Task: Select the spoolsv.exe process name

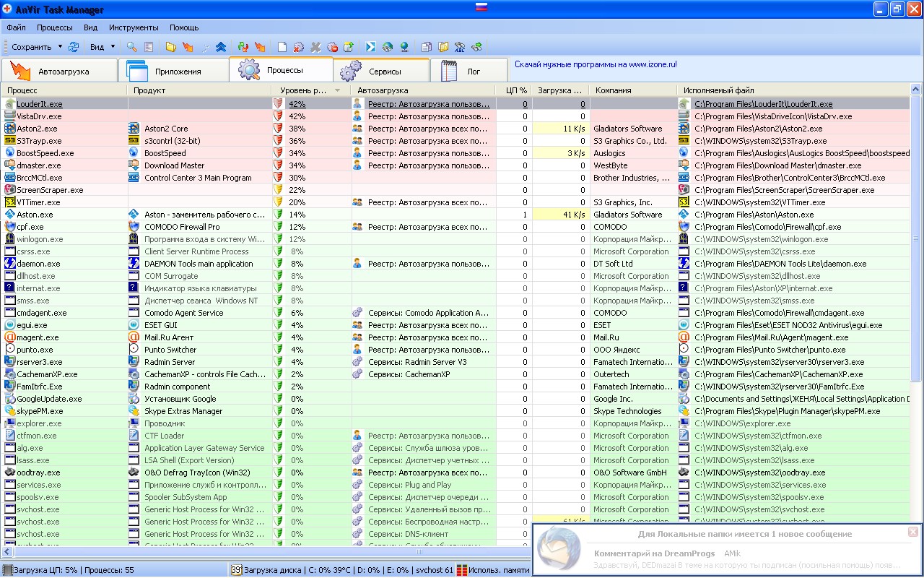Action: (x=37, y=497)
